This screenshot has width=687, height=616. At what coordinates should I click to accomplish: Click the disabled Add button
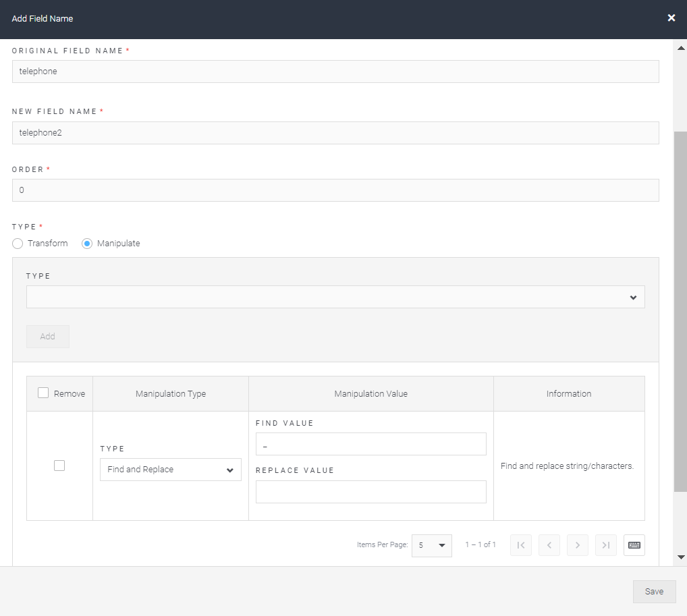pyautogui.click(x=48, y=337)
